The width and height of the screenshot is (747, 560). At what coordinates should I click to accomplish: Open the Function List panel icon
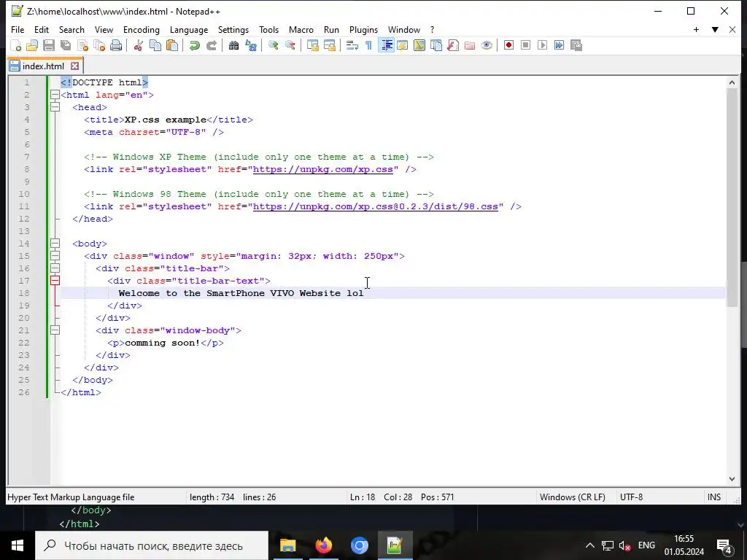pyautogui.click(x=453, y=45)
